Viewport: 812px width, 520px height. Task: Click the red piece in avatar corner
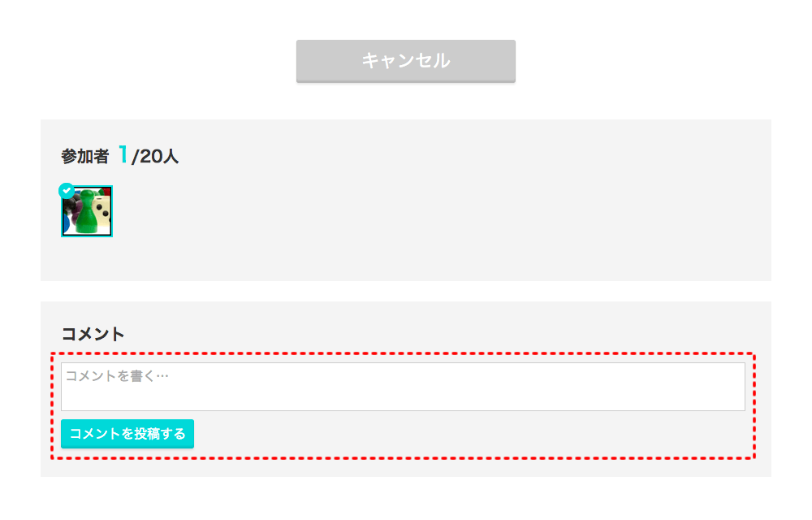pos(107,190)
